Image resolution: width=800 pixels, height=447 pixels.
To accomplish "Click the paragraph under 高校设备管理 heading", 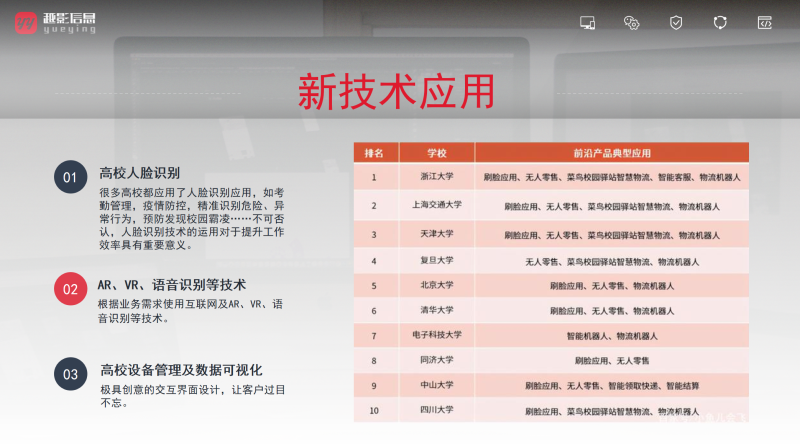I will click(x=193, y=396).
